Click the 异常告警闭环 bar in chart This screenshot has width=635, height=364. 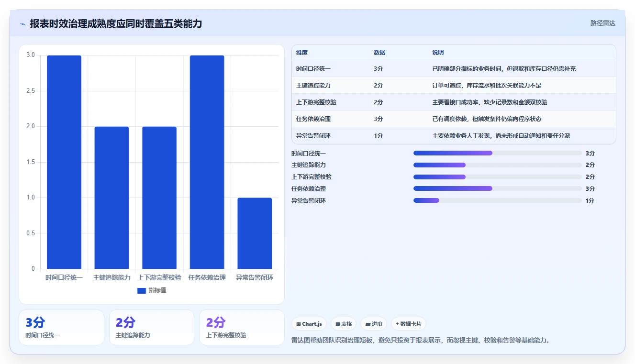click(x=255, y=233)
